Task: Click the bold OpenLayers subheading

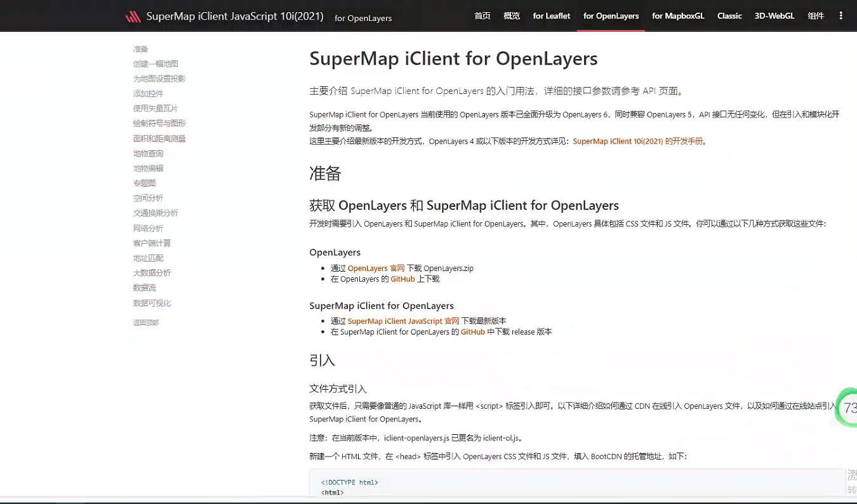Action: pos(335,253)
